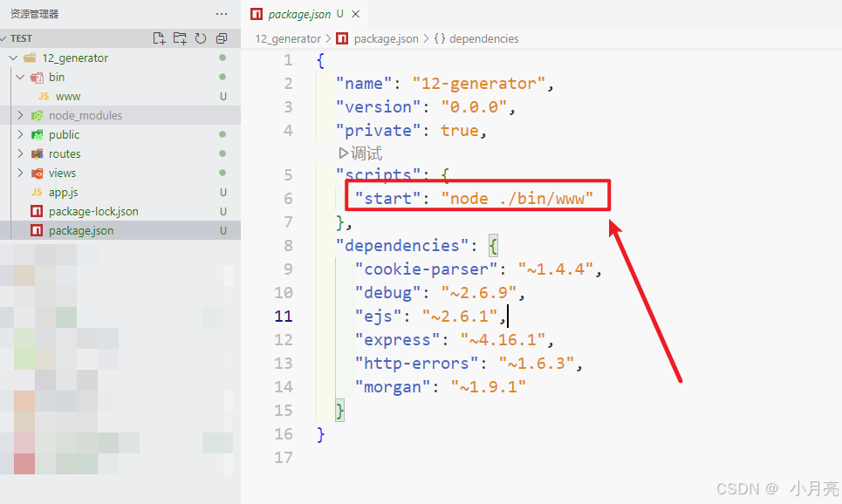Click the "~1.9.1" morgan version
The height and width of the screenshot is (504, 842).
pyautogui.click(x=489, y=387)
